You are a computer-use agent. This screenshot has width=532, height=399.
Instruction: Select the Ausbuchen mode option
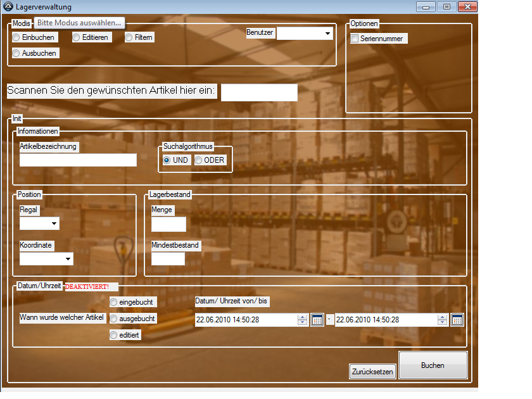coord(16,53)
